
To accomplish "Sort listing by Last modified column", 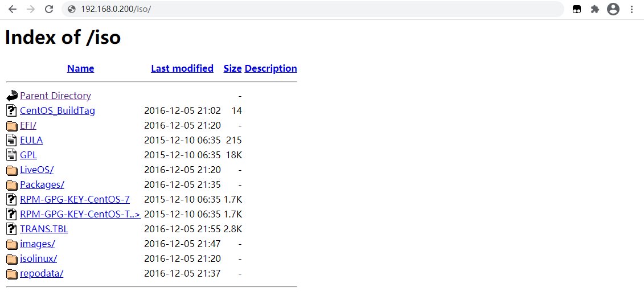I will (x=182, y=68).
